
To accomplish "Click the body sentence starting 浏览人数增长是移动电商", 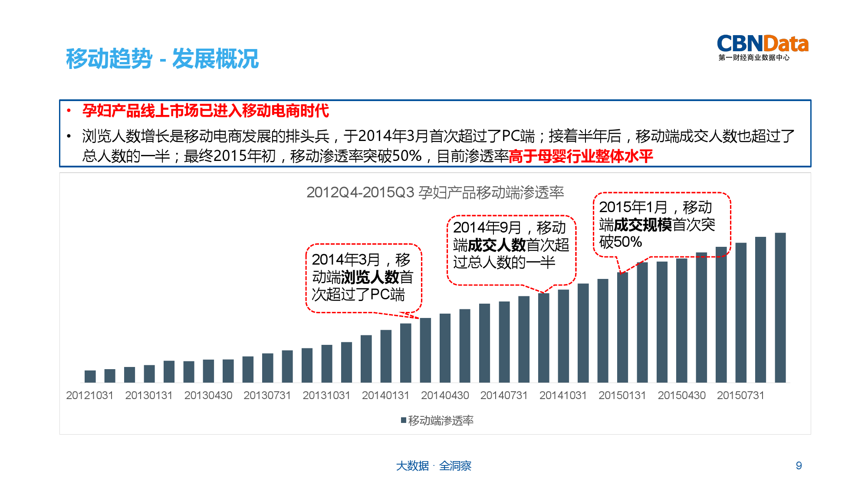I will pyautogui.click(x=438, y=146).
